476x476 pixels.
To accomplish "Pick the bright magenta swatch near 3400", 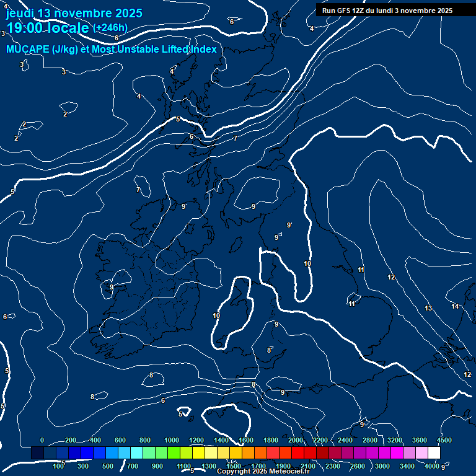I will click(x=397, y=452).
